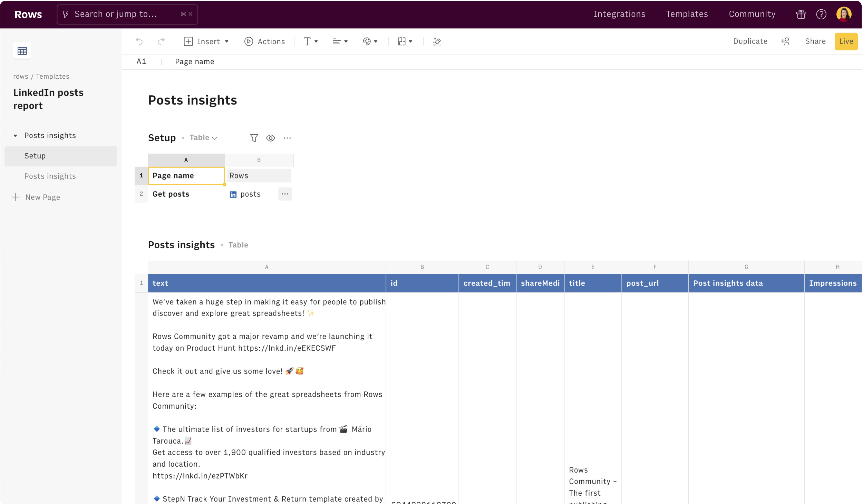
Task: Click the filter funnel icon for Setup table
Action: [x=254, y=138]
